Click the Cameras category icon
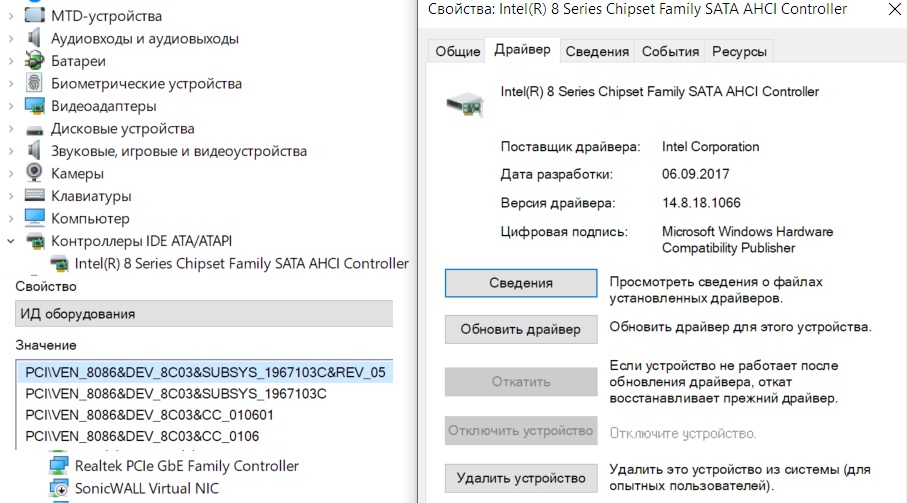The height and width of the screenshot is (503, 907). [35, 173]
